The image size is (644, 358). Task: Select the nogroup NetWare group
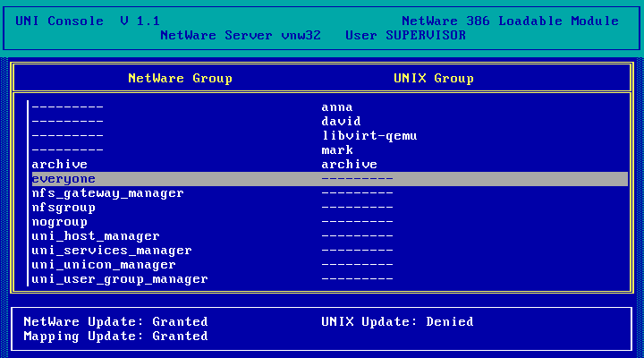pyautogui.click(x=60, y=222)
